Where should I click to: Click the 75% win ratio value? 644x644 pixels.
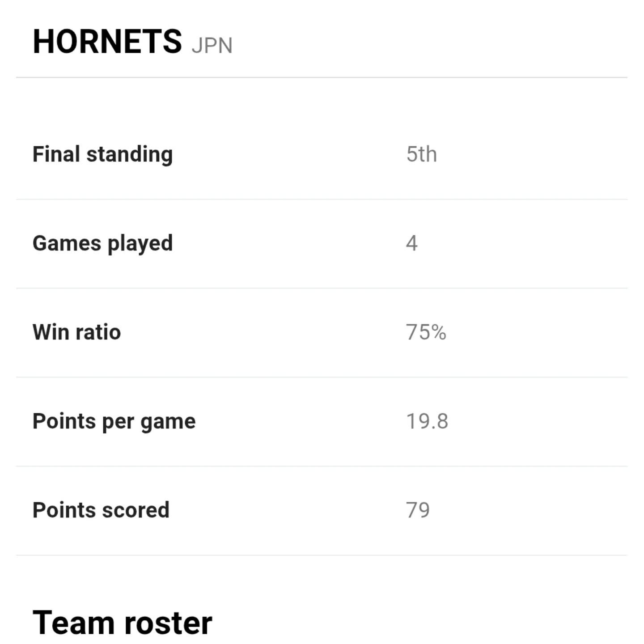pyautogui.click(x=426, y=332)
